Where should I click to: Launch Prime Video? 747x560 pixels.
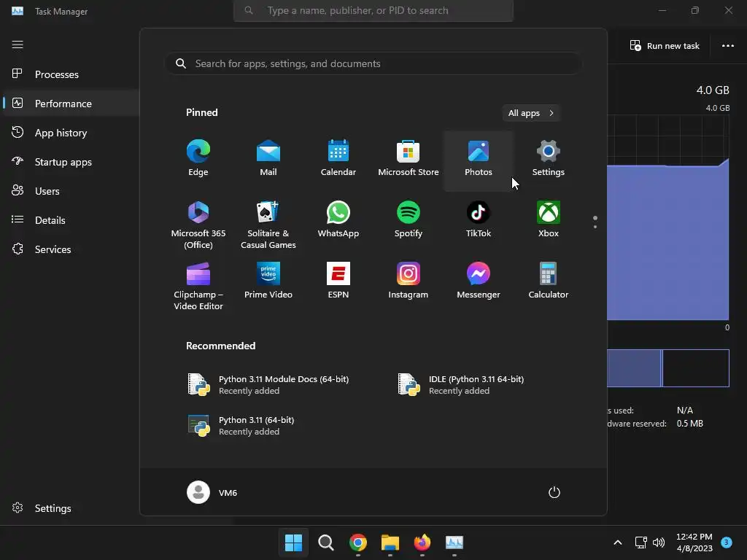(268, 281)
